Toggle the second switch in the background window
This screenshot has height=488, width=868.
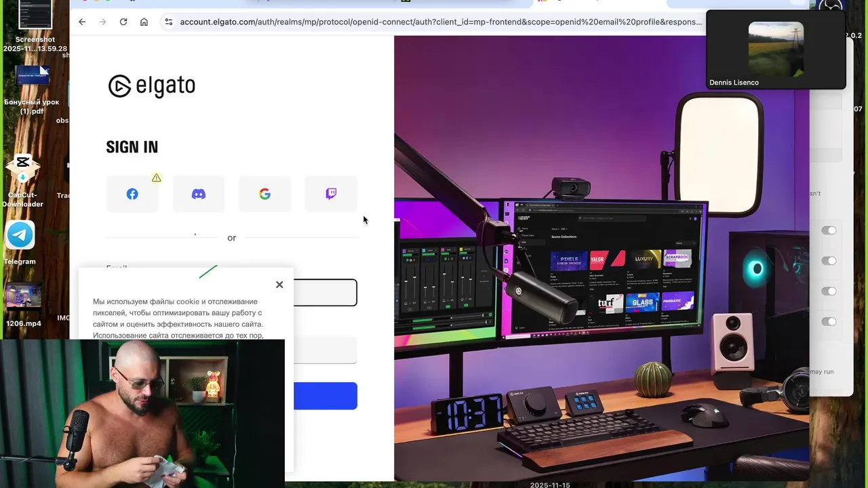(x=829, y=261)
